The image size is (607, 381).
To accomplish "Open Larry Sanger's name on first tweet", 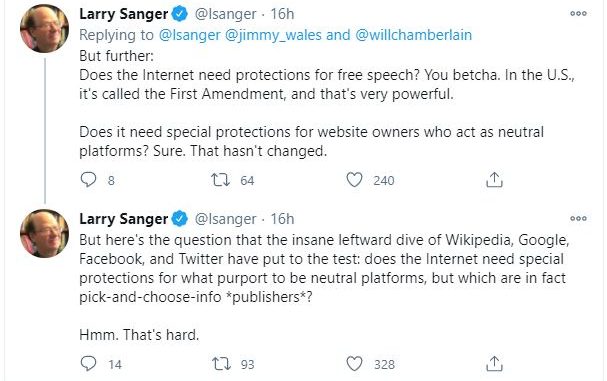I will tap(123, 14).
